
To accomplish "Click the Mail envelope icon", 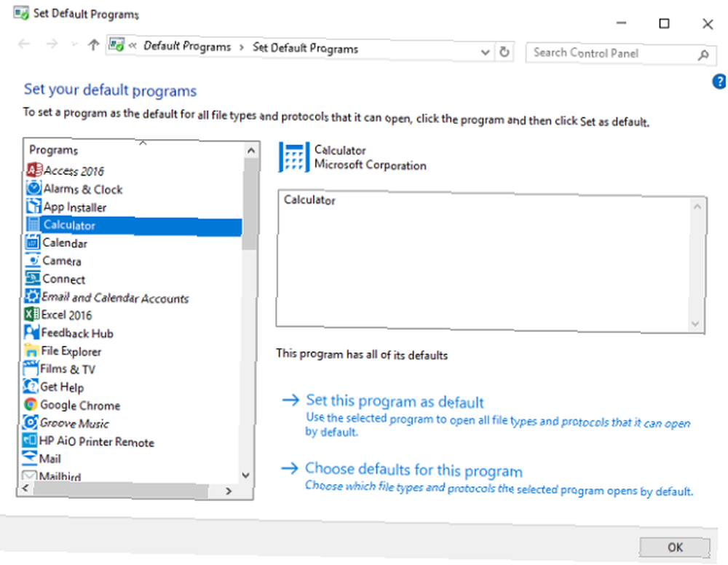I will 29,458.
